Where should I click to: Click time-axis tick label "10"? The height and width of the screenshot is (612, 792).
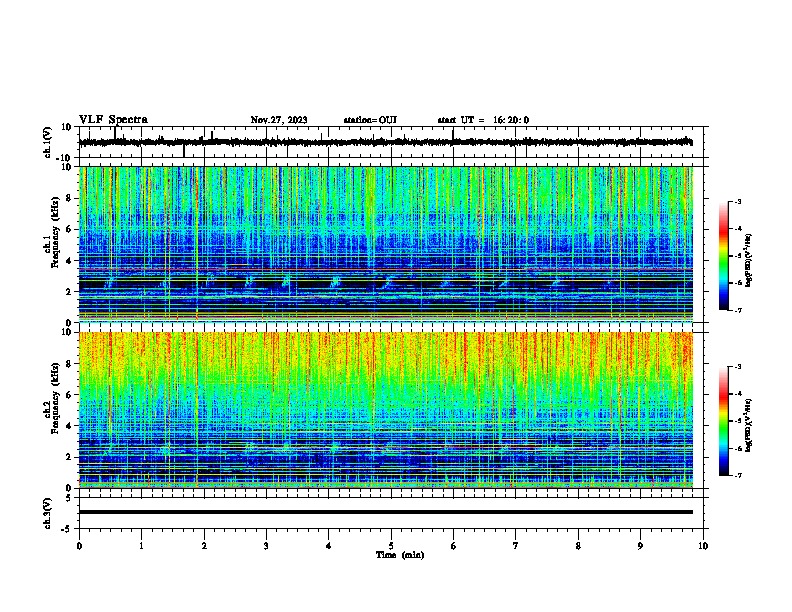coord(703,546)
